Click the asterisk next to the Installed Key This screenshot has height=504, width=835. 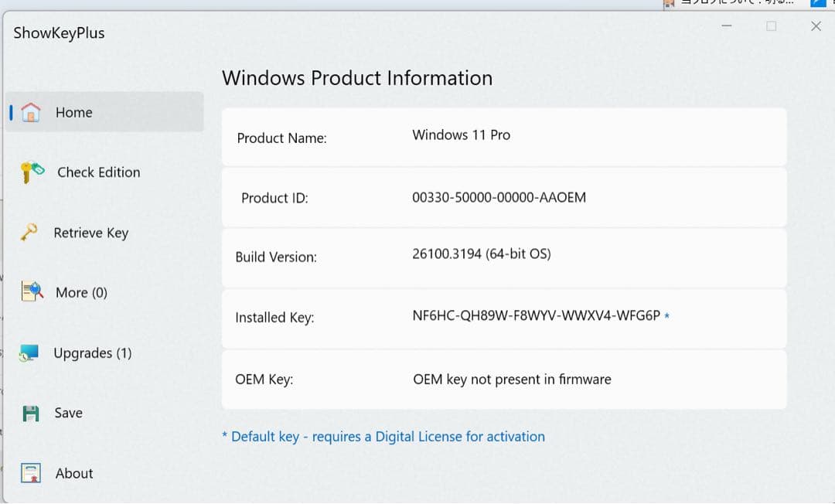click(666, 318)
